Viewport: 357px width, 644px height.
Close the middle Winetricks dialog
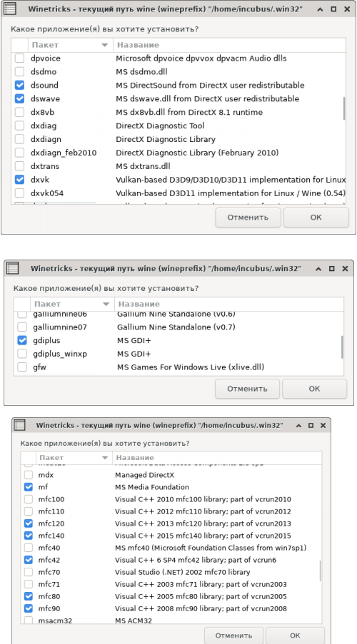pos(345,269)
